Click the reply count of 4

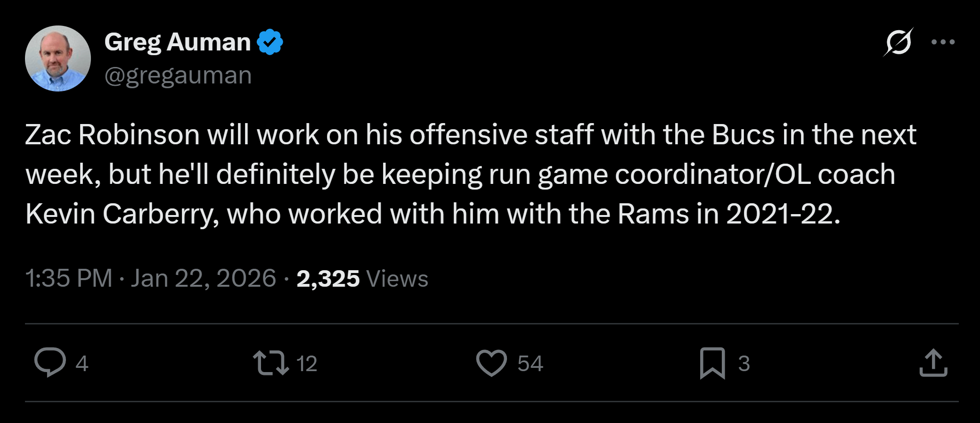pos(82,364)
